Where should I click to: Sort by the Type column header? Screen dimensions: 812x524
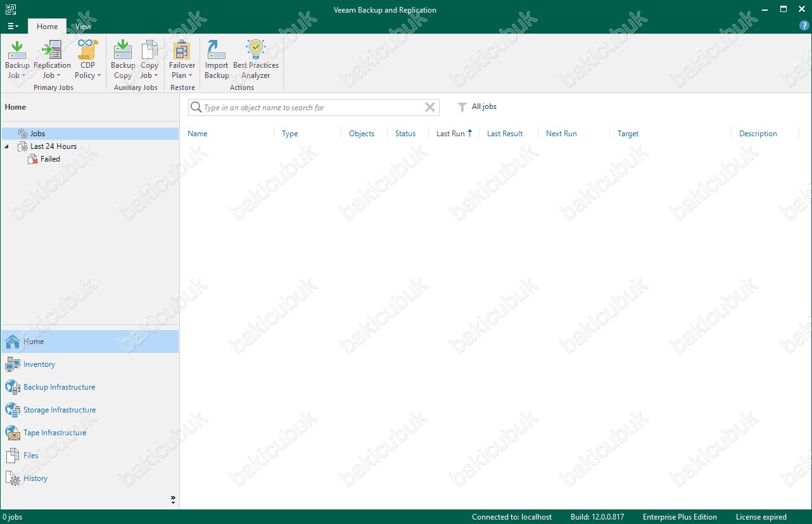coord(290,134)
